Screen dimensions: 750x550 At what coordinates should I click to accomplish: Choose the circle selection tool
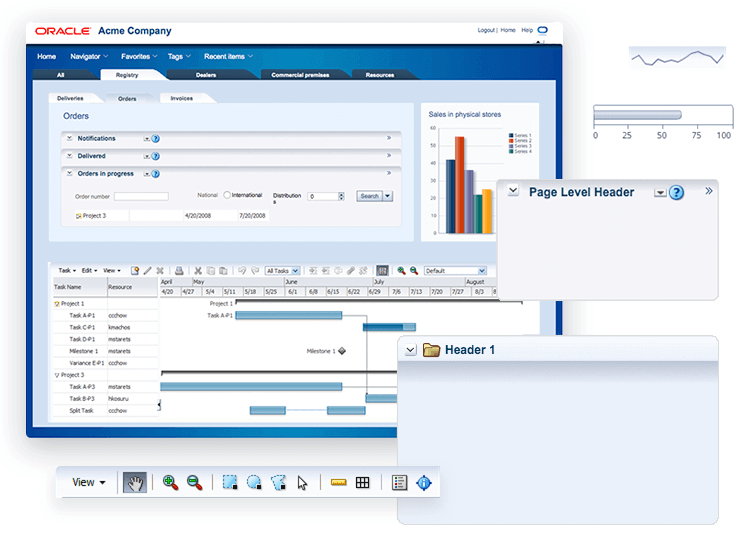(254, 483)
